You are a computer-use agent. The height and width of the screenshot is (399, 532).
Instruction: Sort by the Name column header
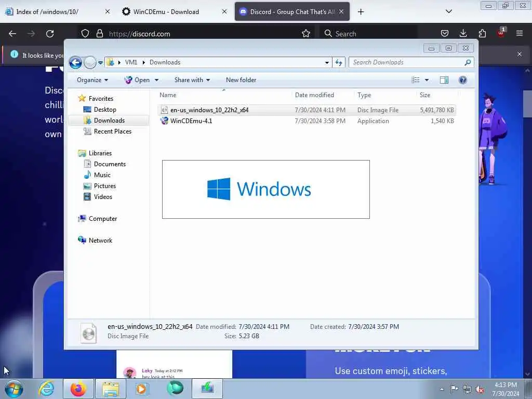click(224, 95)
